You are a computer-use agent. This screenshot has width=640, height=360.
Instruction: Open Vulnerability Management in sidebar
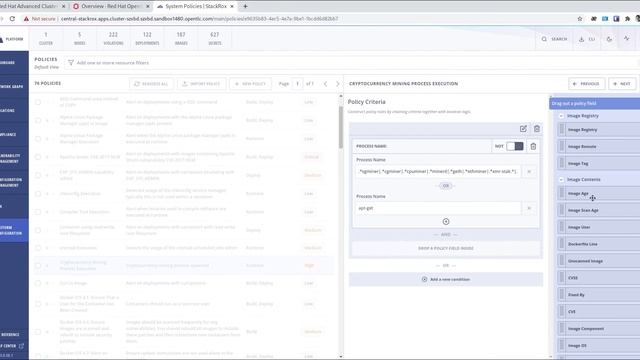(14, 158)
